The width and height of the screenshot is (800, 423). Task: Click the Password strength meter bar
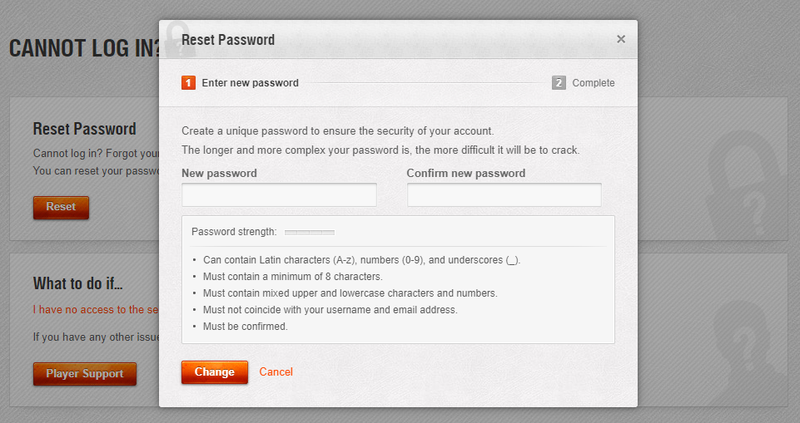(310, 232)
